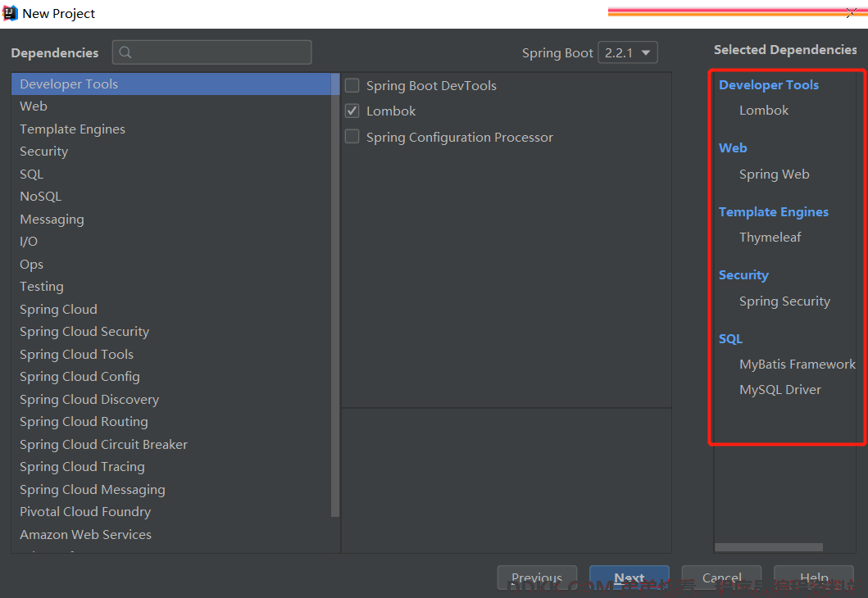Image resolution: width=868 pixels, height=598 pixels.
Task: Cancel the New Project wizard
Action: pyautogui.click(x=722, y=578)
